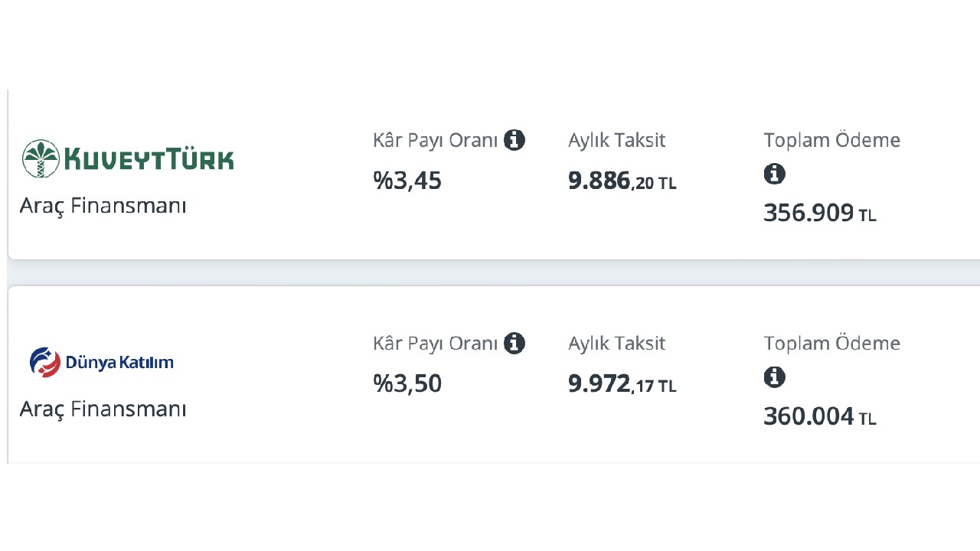The image size is (980, 551).
Task: Click total payment 356.909 TL
Action: [820, 213]
